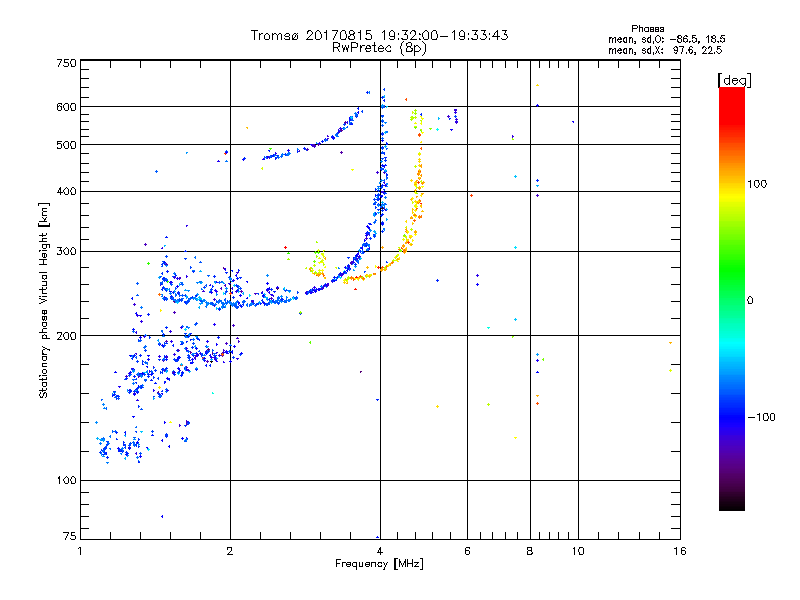Viewport: 800px width, 600px height.
Task: Click the y-axis tick label "300"
Action: 66,251
